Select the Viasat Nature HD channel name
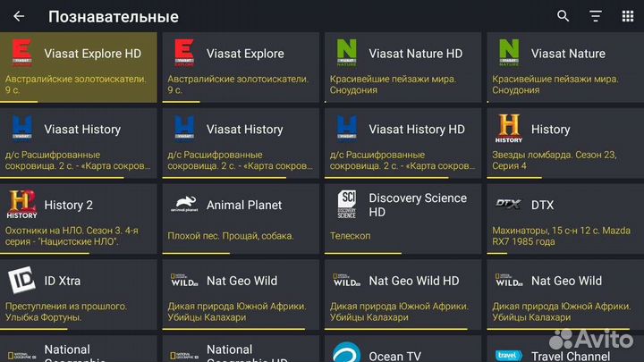Viewport: 644px width, 362px height. point(416,54)
